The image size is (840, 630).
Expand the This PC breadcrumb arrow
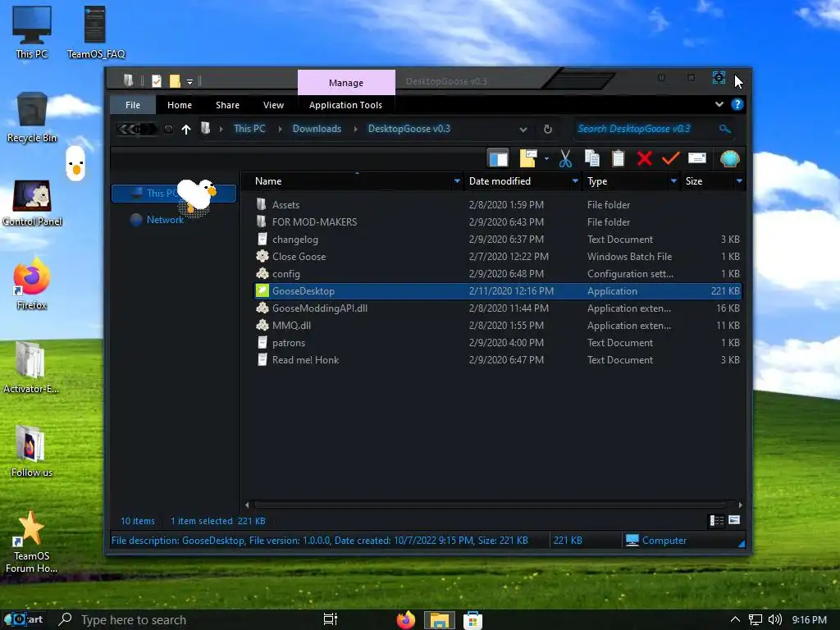(x=280, y=129)
